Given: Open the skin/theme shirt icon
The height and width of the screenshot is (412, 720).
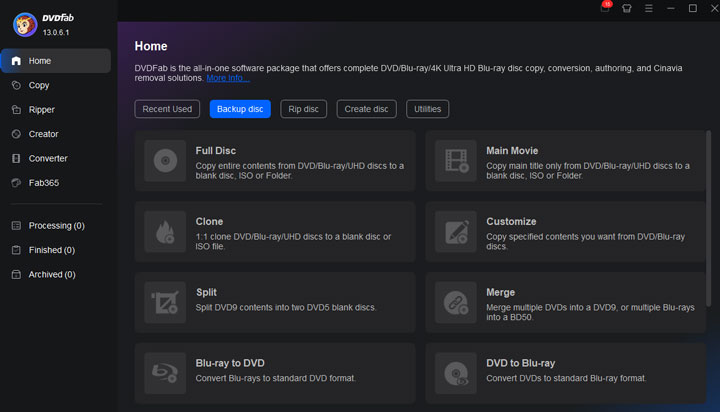Looking at the screenshot, I should (627, 8).
